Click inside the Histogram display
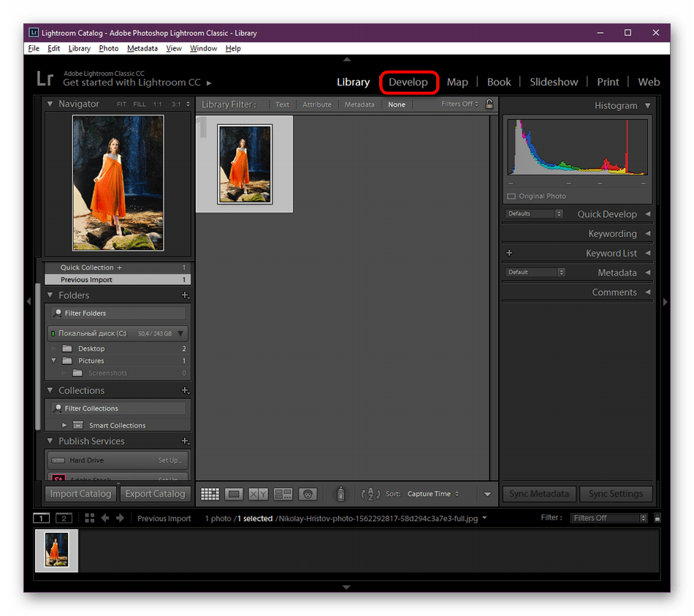The width and height of the screenshot is (694, 616). coord(577,146)
